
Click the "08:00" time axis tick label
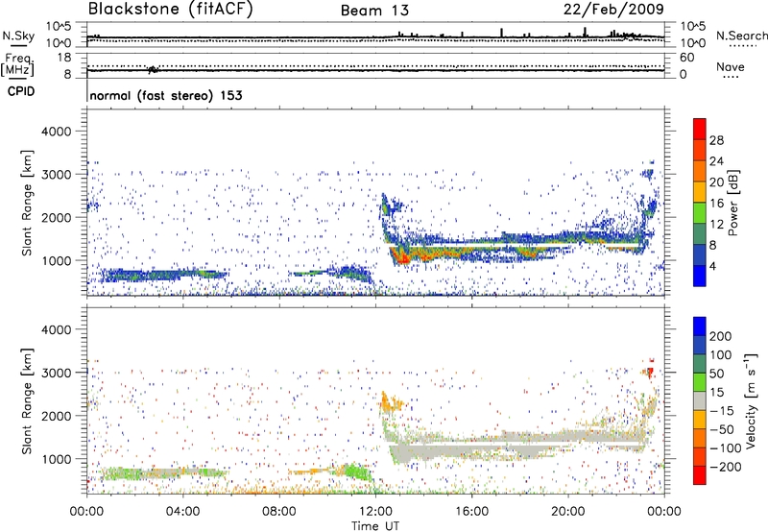pos(279,512)
